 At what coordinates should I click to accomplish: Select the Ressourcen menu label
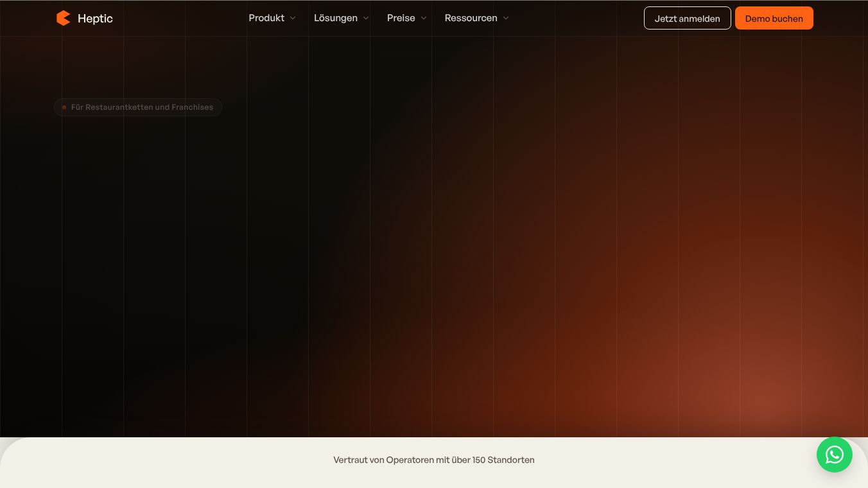tap(471, 18)
